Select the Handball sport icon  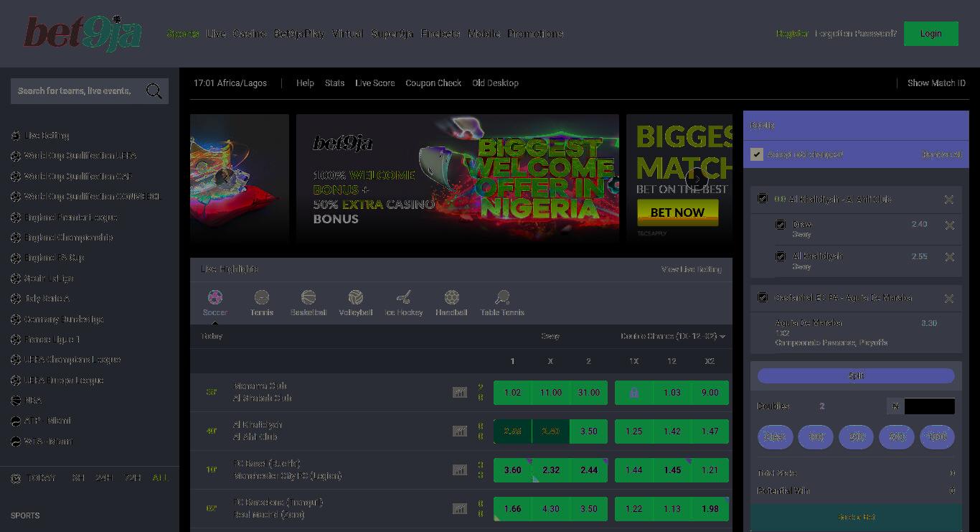[x=451, y=297]
